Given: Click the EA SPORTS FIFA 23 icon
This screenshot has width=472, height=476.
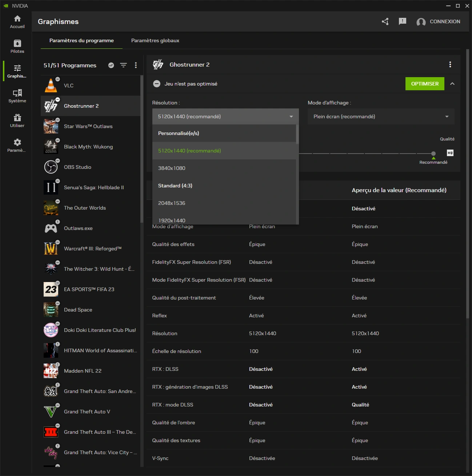Looking at the screenshot, I should point(51,289).
